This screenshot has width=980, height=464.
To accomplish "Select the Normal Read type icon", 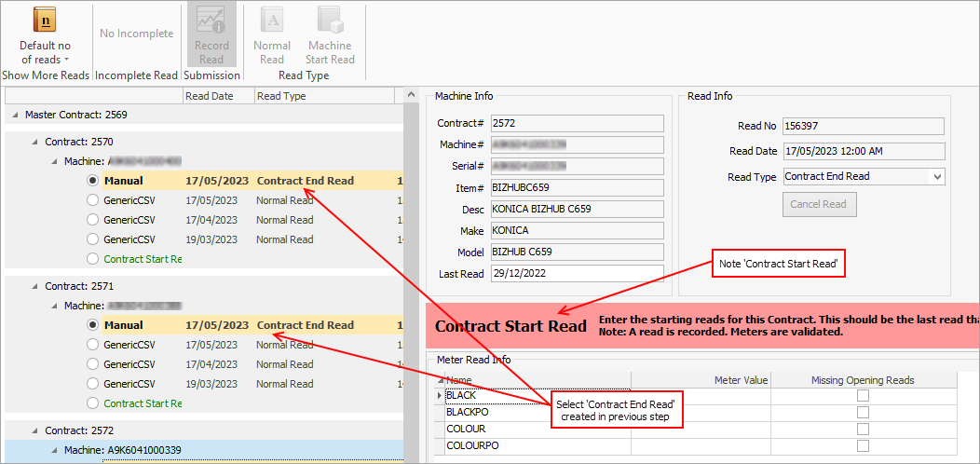I will [272, 20].
